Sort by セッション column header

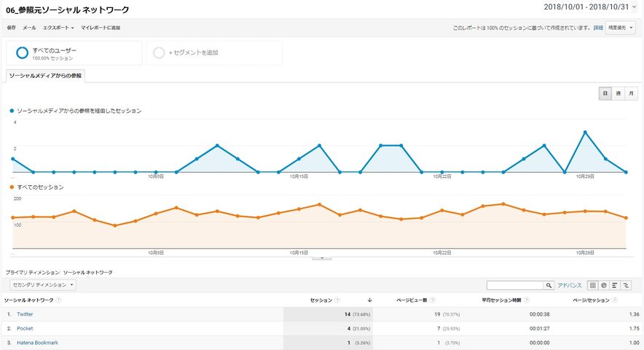click(321, 300)
